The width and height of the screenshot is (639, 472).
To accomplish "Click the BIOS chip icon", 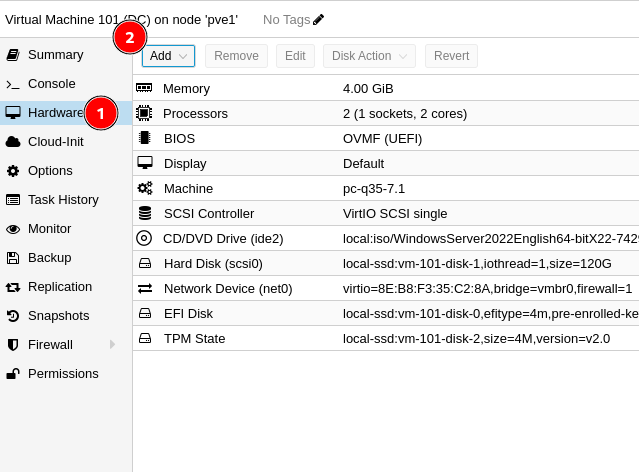I will point(144,138).
